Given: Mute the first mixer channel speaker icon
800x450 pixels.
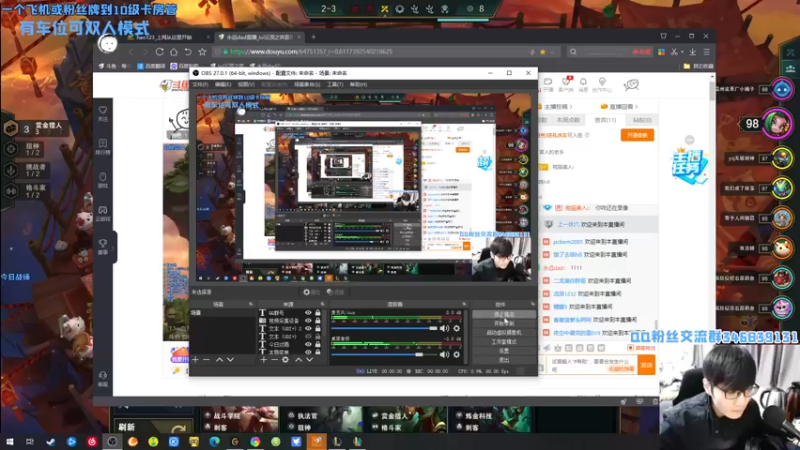Looking at the screenshot, I should point(444,328).
